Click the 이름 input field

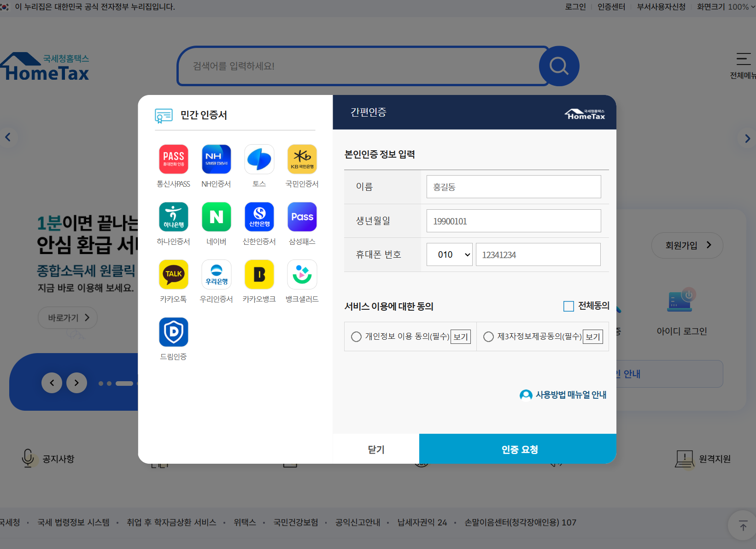coord(514,187)
